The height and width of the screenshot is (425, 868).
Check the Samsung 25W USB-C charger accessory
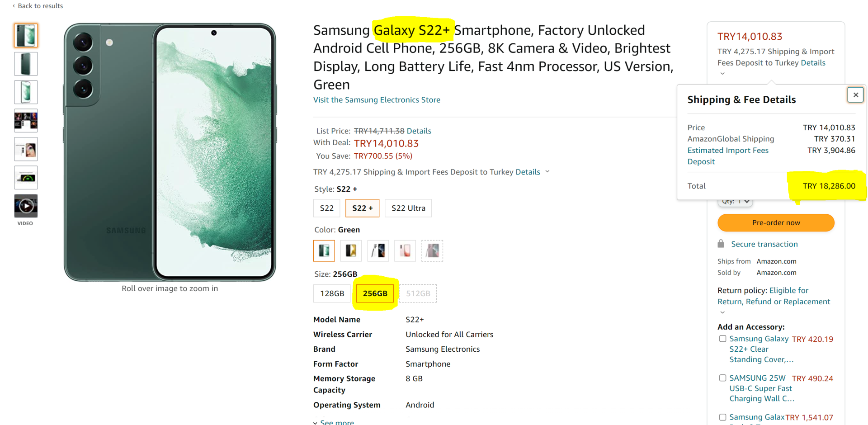tap(722, 378)
